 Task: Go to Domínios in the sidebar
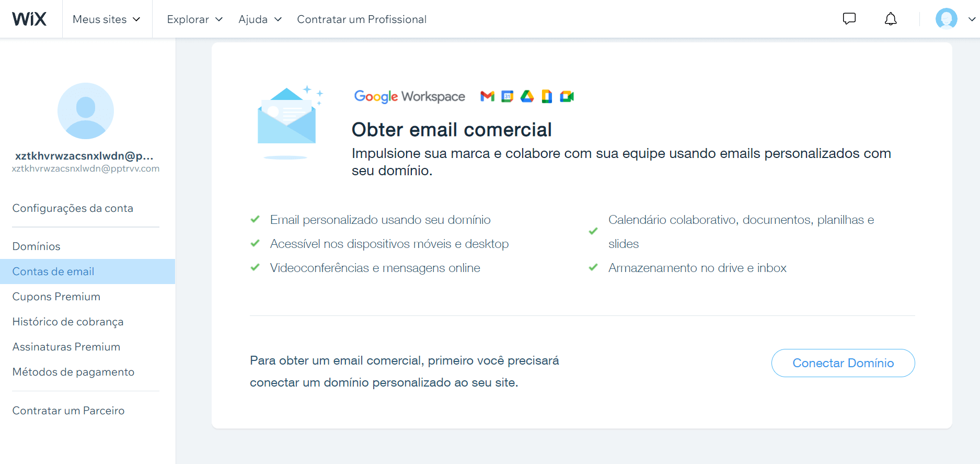[37, 246]
